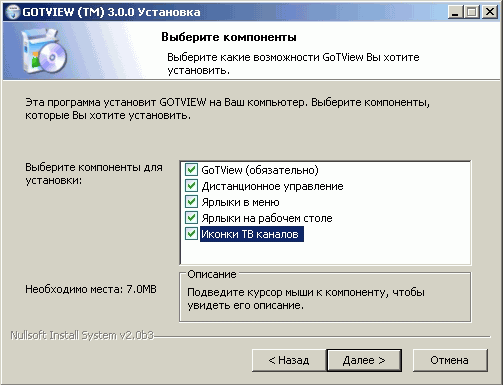
Task: Select the Дистанционное управление component label
Action: [272, 186]
